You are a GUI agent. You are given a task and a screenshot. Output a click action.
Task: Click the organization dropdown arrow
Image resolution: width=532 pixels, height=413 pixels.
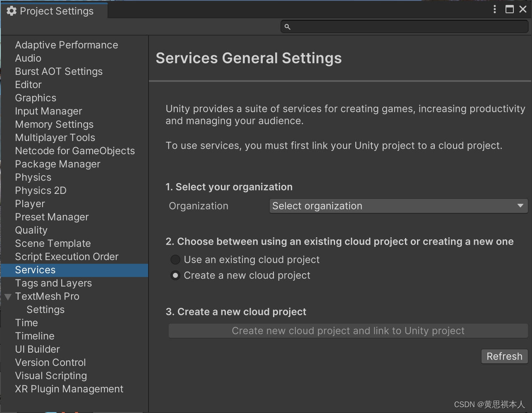[520, 206]
